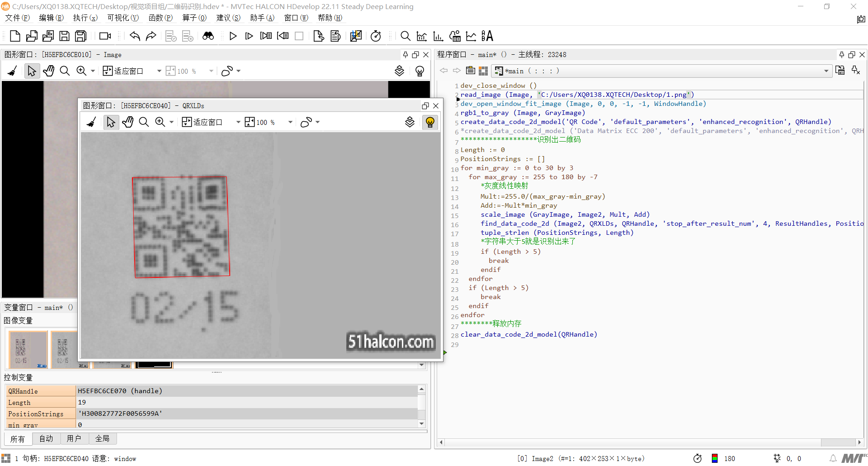Switch to the 全局 variable tab
This screenshot has width=868, height=466.
pyautogui.click(x=102, y=438)
